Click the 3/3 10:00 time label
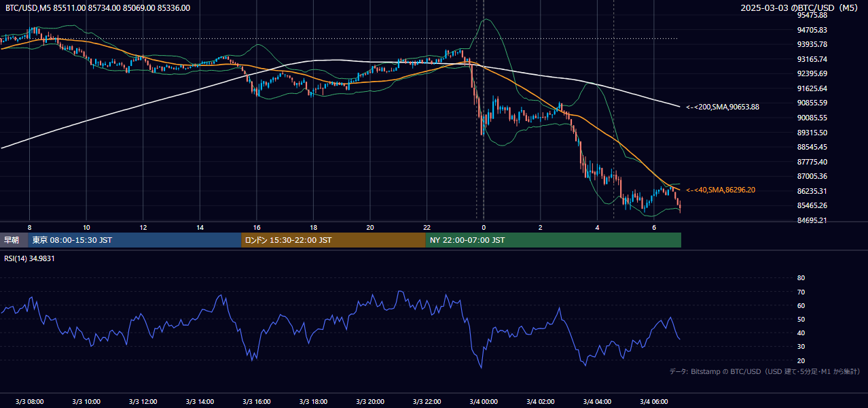 [x=86, y=402]
